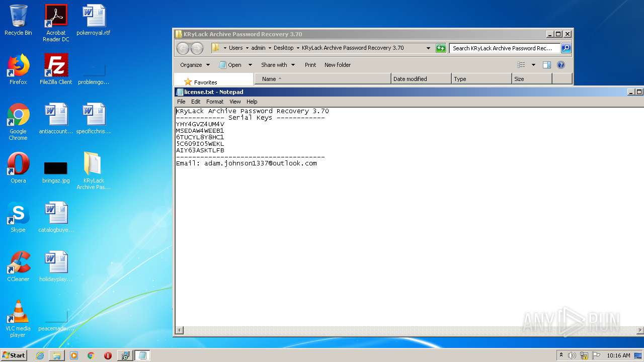Image resolution: width=644 pixels, height=362 pixels.
Task: Change view icon in Explorer
Action: click(x=521, y=65)
